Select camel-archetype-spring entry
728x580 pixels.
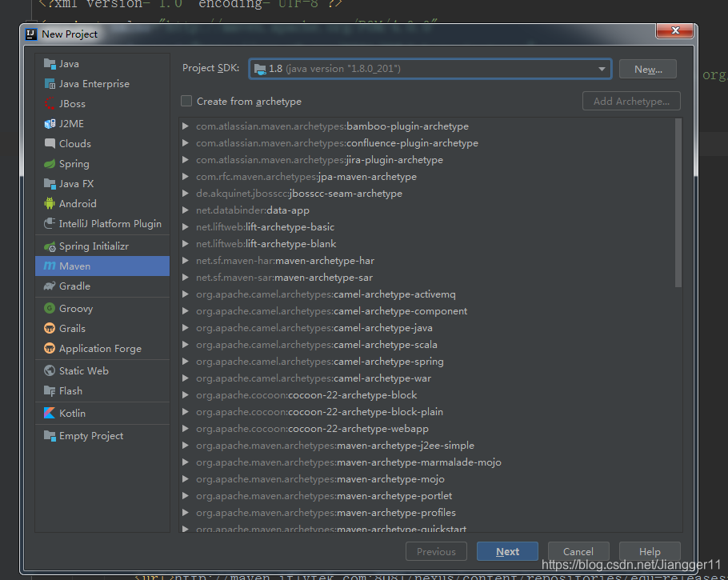pos(319,362)
